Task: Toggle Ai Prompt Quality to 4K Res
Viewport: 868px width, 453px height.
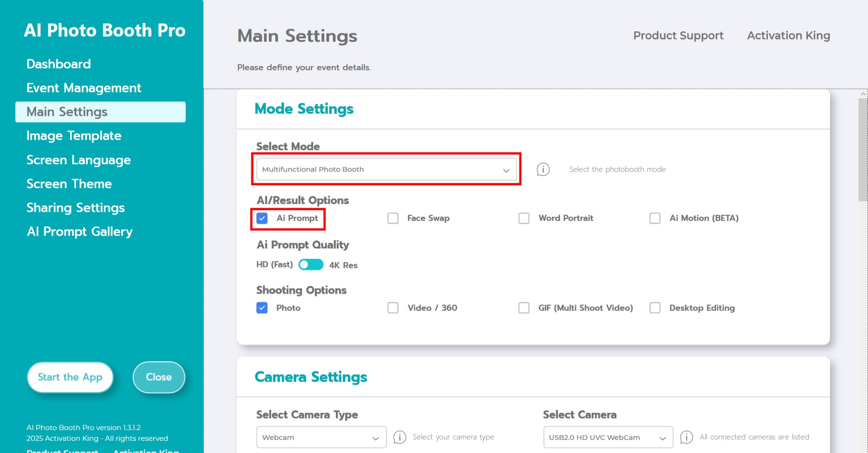Action: tap(311, 265)
